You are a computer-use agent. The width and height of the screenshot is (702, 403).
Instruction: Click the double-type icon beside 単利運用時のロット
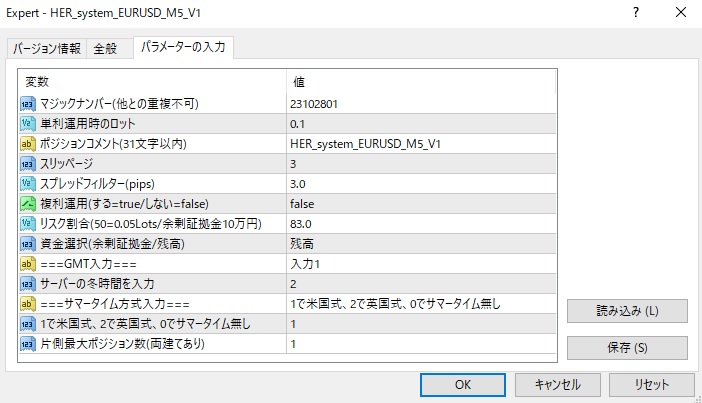pos(27,123)
